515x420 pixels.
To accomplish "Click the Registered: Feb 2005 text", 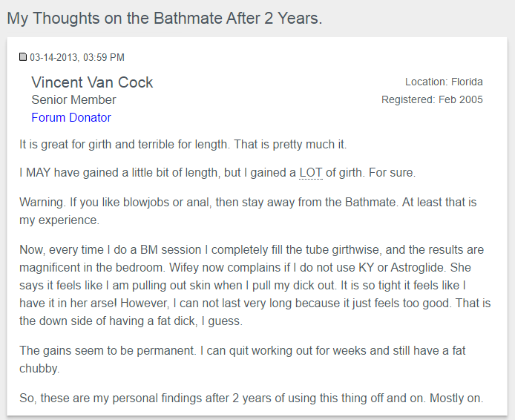I will tap(432, 99).
